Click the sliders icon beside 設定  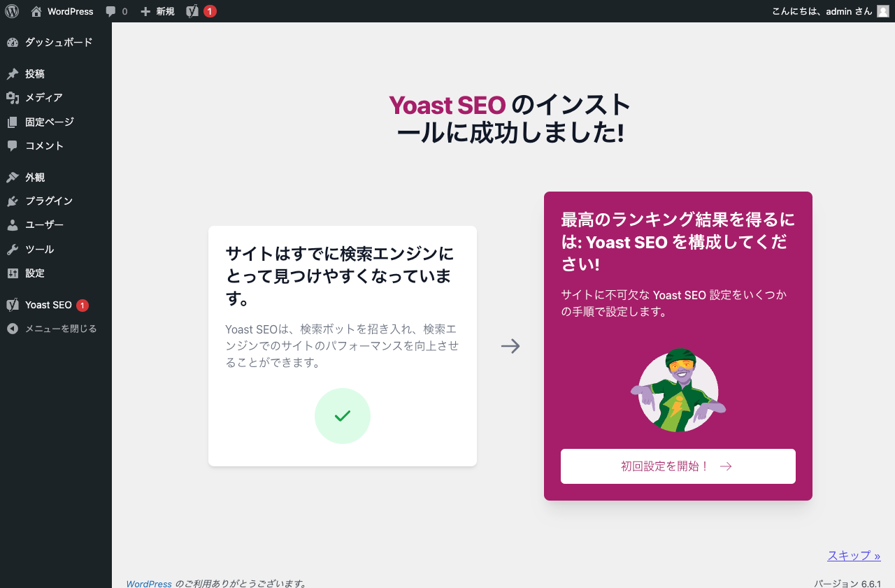(13, 273)
